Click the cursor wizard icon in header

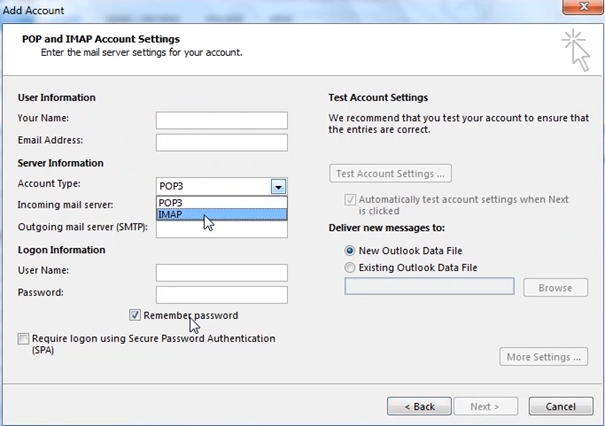click(576, 50)
